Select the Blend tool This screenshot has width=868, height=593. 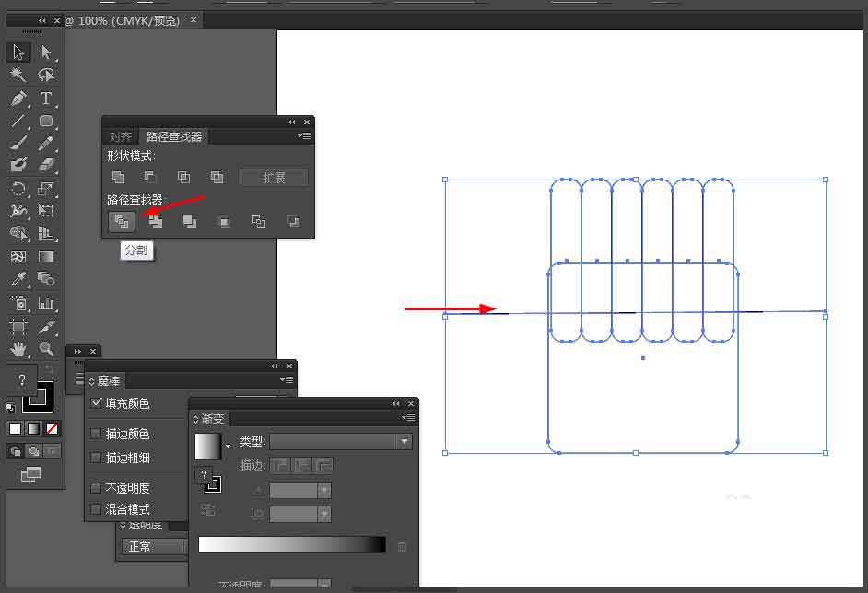point(46,279)
